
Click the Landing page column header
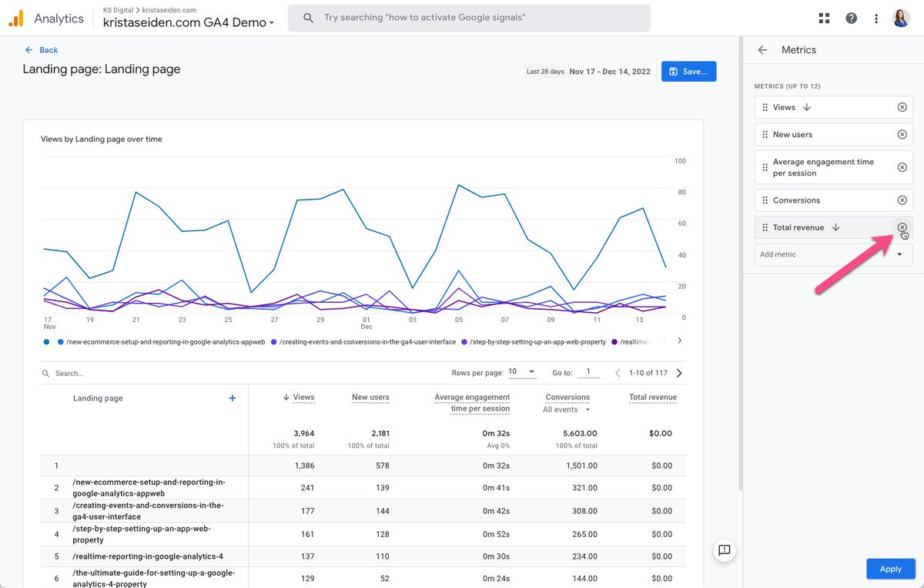[x=98, y=398]
